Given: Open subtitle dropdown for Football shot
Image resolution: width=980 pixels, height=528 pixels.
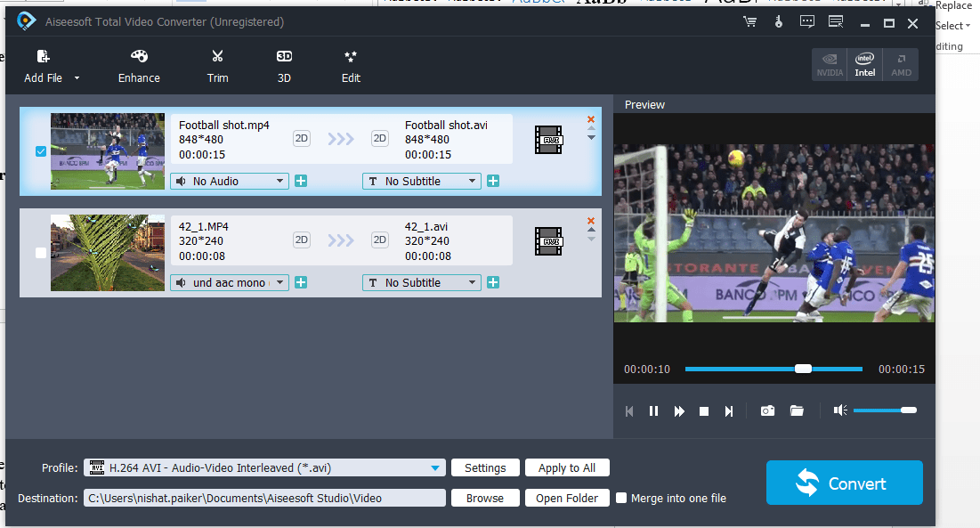Looking at the screenshot, I should coord(422,182).
